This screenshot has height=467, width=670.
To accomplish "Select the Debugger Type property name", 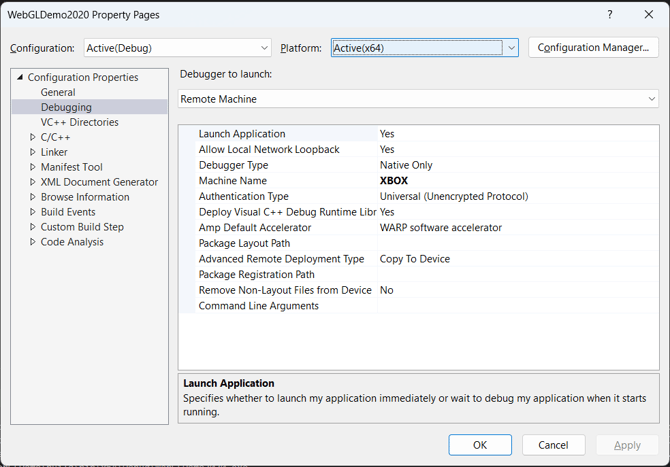I will coord(233,165).
